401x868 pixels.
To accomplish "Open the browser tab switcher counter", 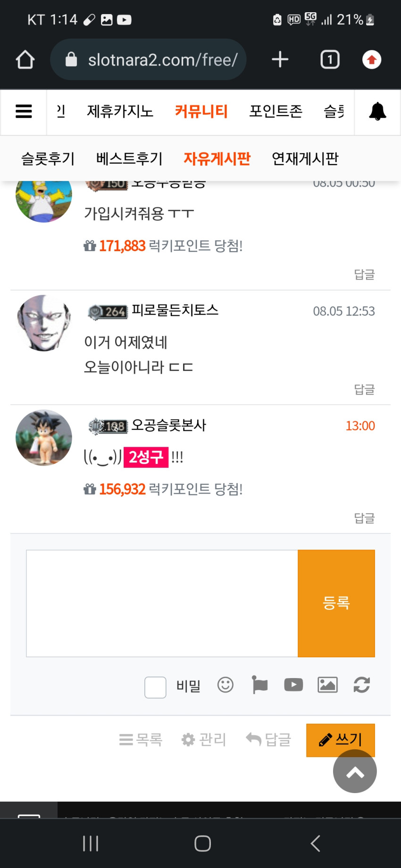I will coord(330,59).
